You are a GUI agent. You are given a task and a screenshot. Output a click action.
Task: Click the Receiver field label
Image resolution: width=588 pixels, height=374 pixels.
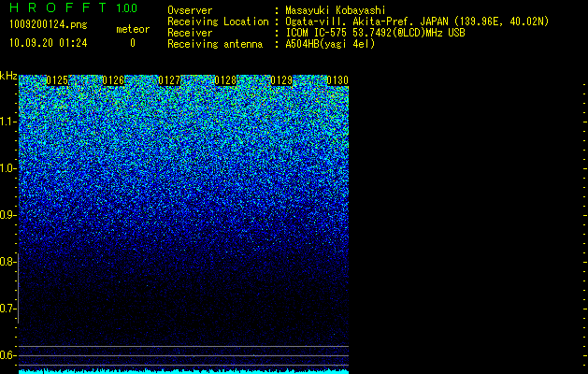(x=190, y=33)
